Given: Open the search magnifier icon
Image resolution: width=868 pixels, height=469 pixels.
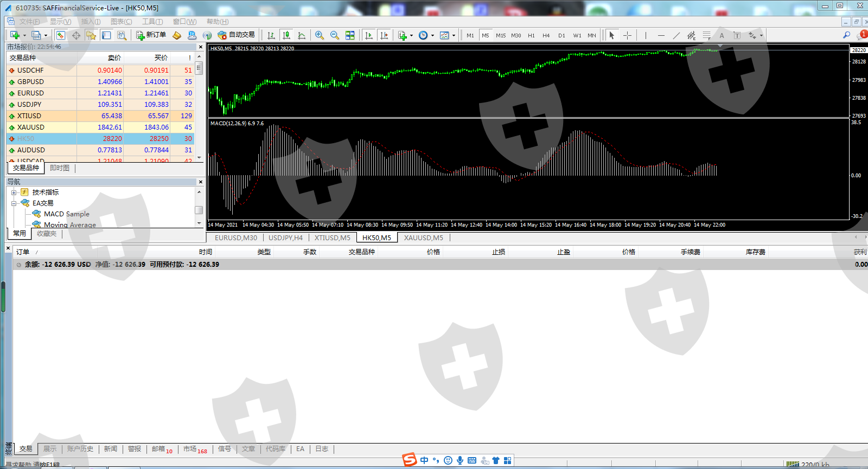Looking at the screenshot, I should click(x=846, y=35).
